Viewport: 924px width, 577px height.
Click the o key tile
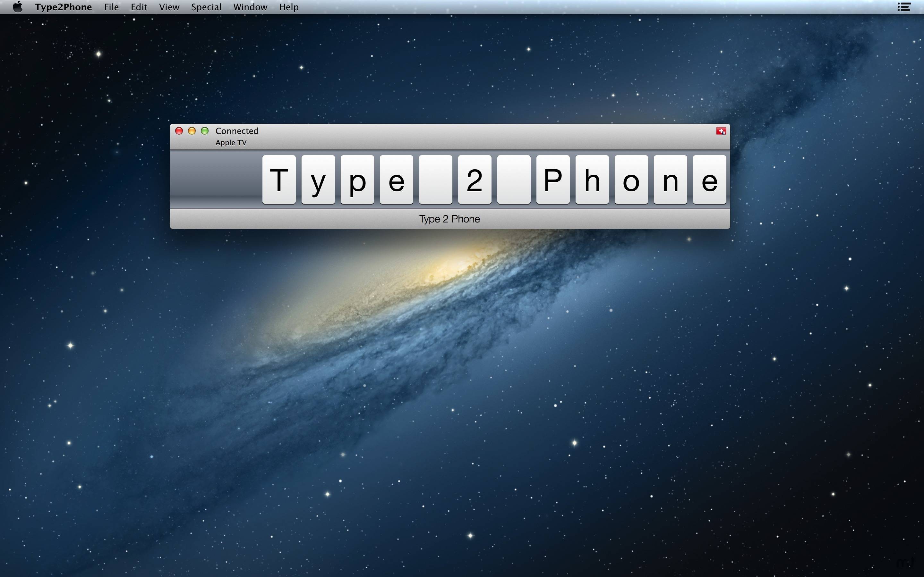point(631,180)
